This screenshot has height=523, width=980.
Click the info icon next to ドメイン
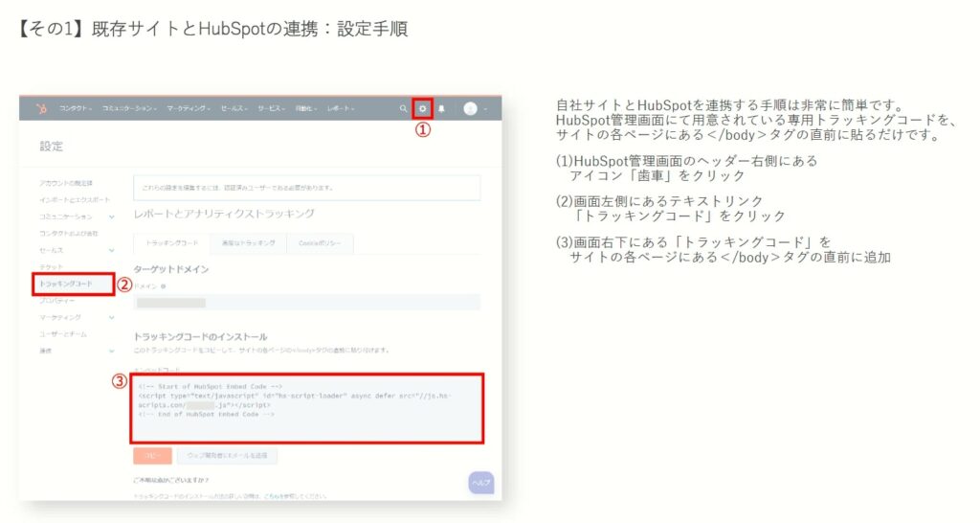(x=164, y=286)
